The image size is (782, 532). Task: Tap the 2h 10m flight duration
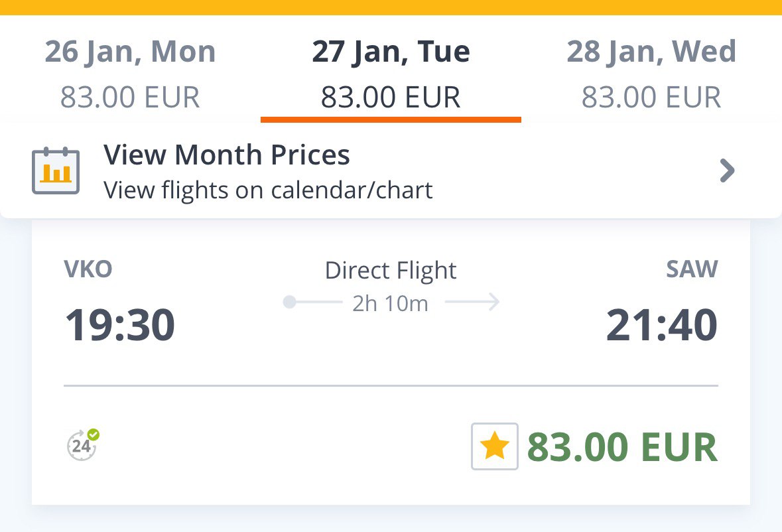pos(390,304)
